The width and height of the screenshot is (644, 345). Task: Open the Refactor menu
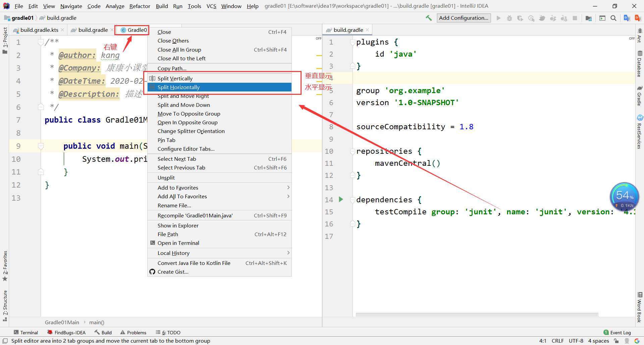coord(140,6)
